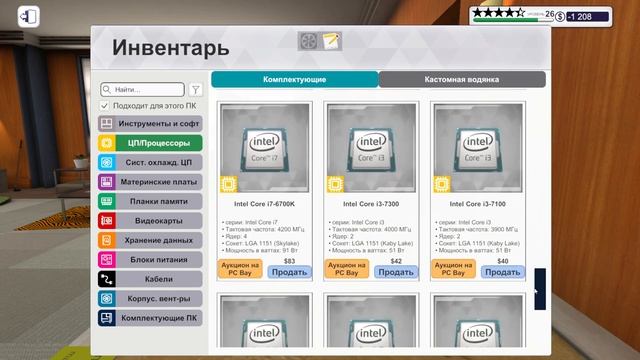This screenshot has height=360, width=640.
Task: Click CPU badge icon on i3-7100 card
Action: click(442, 184)
